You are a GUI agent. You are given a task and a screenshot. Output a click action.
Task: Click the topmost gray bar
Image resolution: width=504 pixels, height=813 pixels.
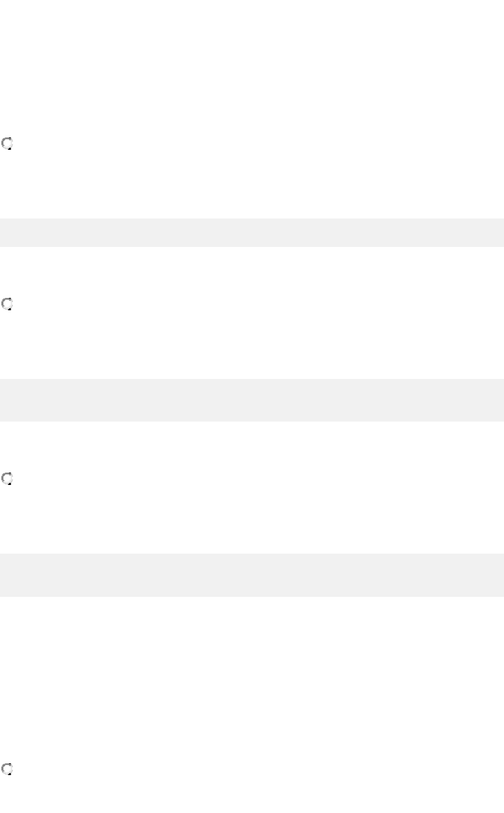(x=252, y=233)
